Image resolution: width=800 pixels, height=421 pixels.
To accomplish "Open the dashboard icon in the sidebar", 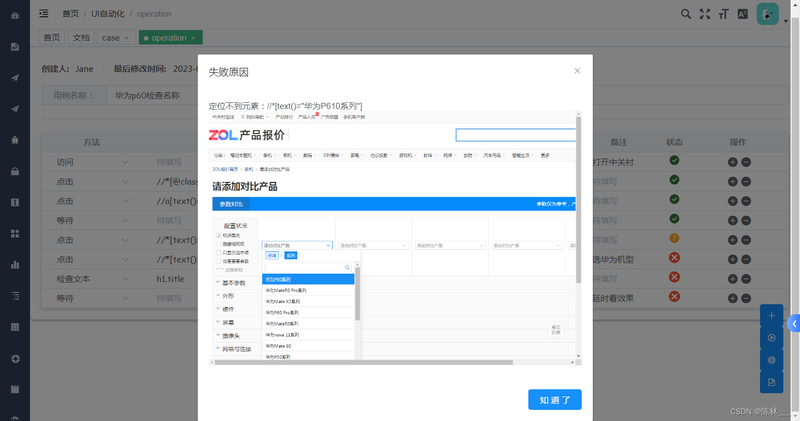I will [15, 16].
